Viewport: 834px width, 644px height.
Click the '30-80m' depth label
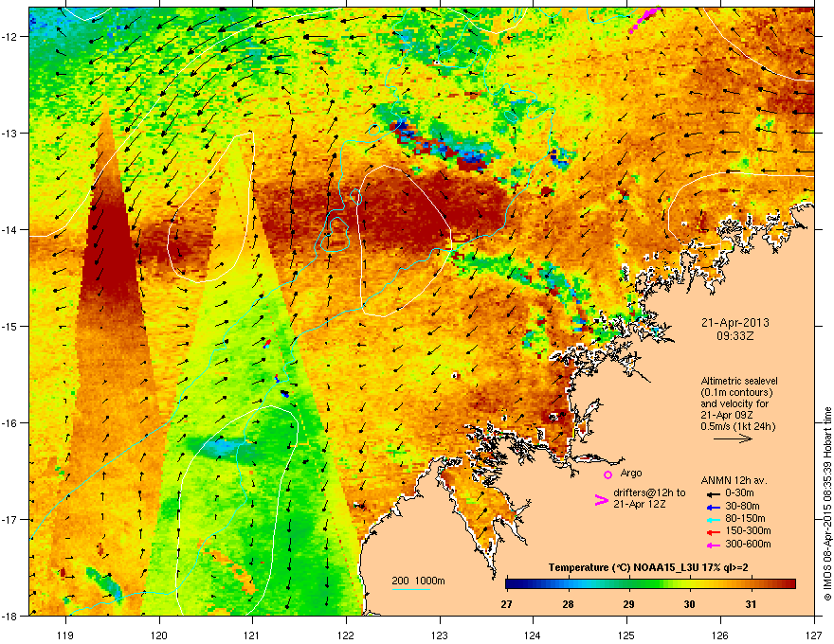[742, 506]
